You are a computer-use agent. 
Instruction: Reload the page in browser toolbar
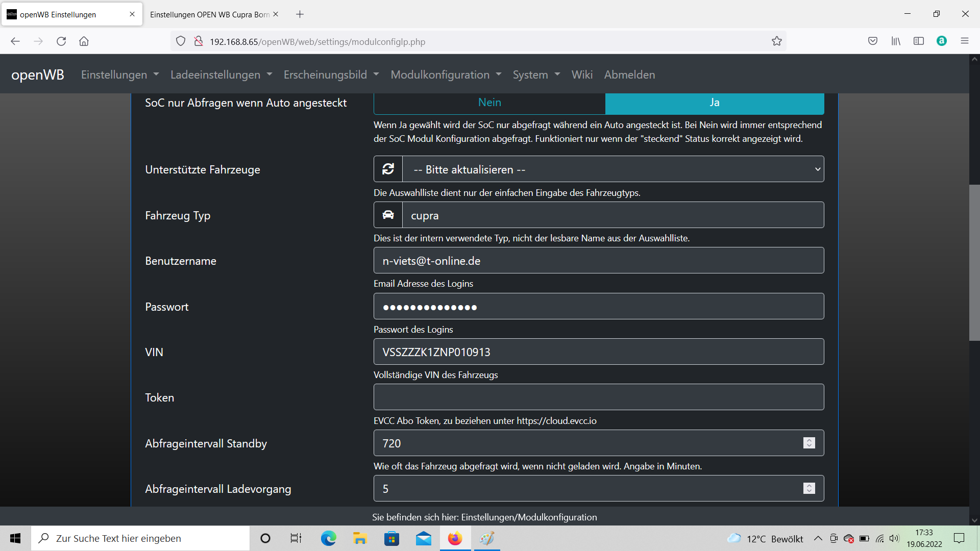[61, 41]
